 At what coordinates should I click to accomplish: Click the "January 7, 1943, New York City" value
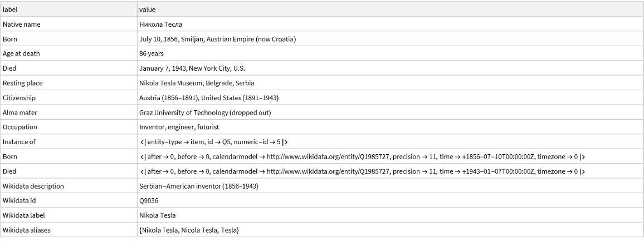(192, 68)
